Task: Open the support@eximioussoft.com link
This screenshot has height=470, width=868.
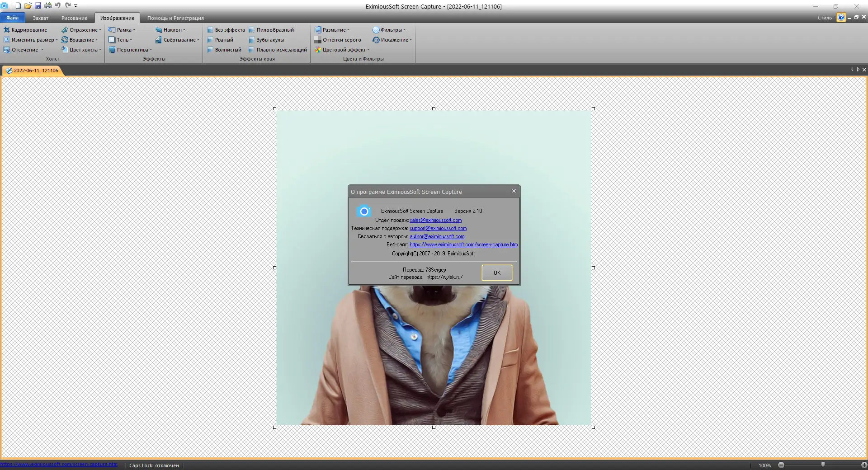Action: [438, 228]
